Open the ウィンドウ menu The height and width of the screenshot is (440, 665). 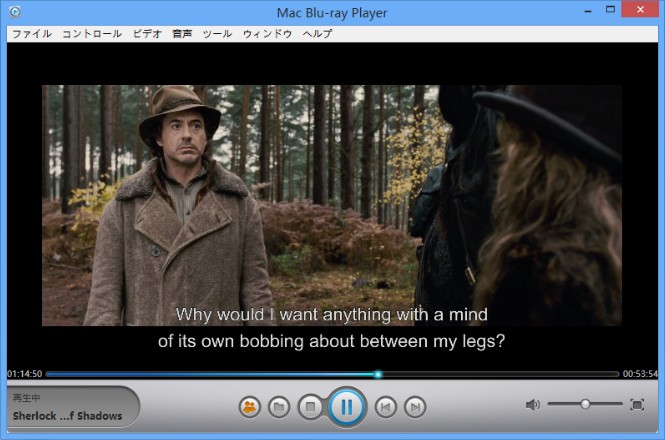pos(267,34)
